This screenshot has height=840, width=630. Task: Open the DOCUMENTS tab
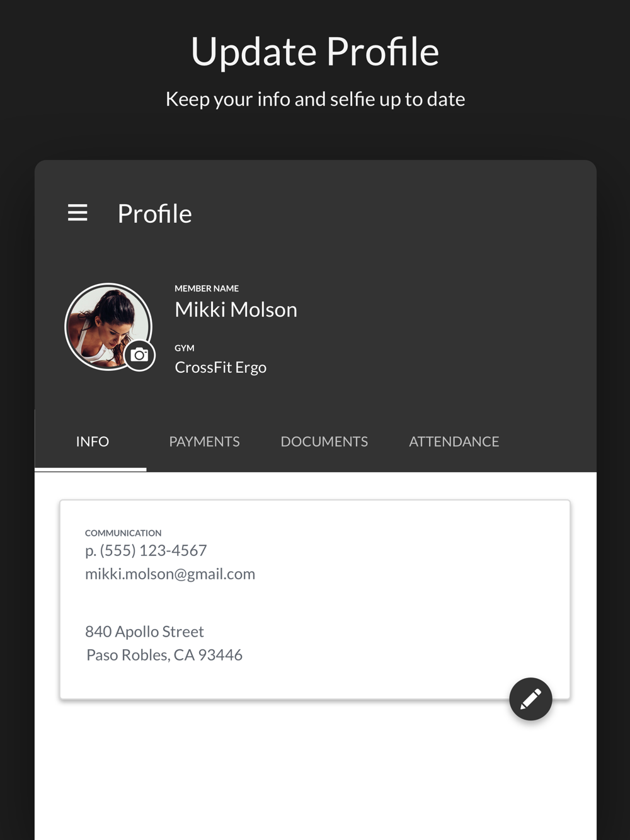(324, 441)
